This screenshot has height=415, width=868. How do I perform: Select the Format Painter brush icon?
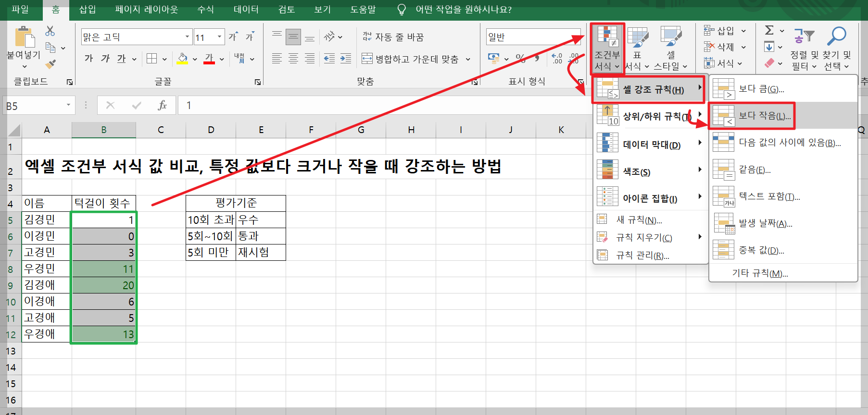tap(50, 64)
